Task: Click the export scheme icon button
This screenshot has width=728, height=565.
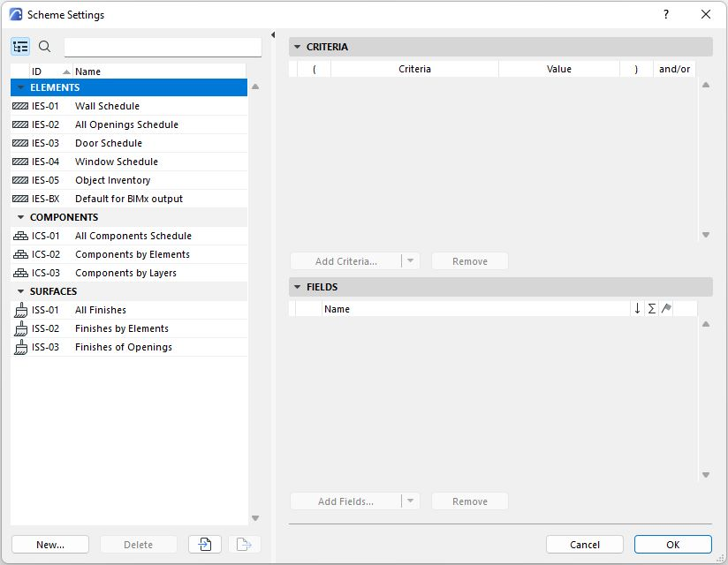Action: tap(244, 544)
